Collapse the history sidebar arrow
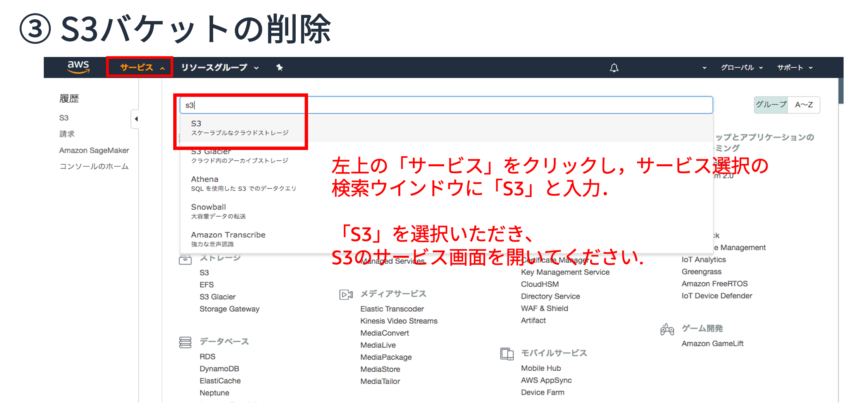This screenshot has height=417, width=868. 136,119
